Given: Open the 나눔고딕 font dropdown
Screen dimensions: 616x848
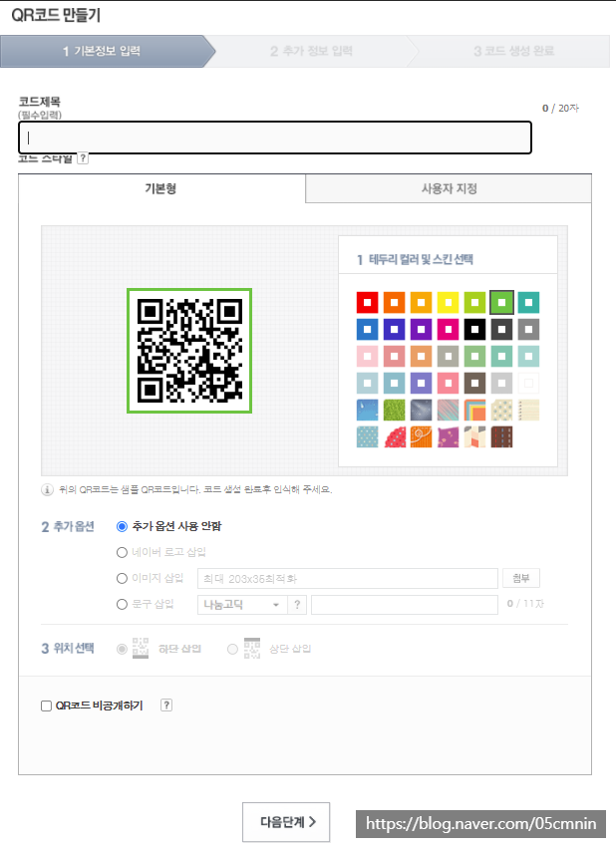Looking at the screenshot, I should coord(242,605).
